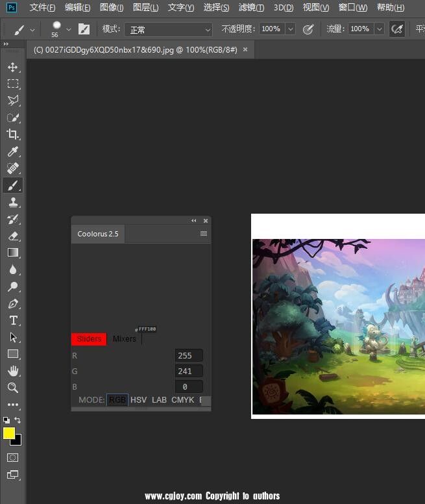
Task: Select the Brush tool in toolbox
Action: coord(12,186)
